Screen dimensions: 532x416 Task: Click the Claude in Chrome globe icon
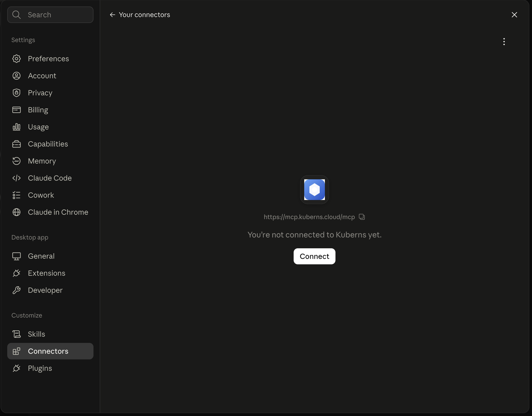(17, 212)
